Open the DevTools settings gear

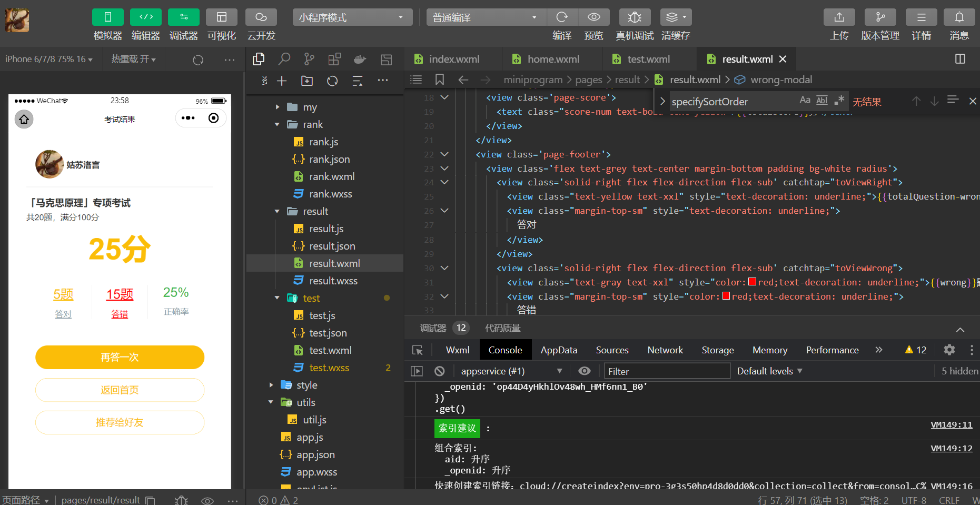tap(949, 350)
